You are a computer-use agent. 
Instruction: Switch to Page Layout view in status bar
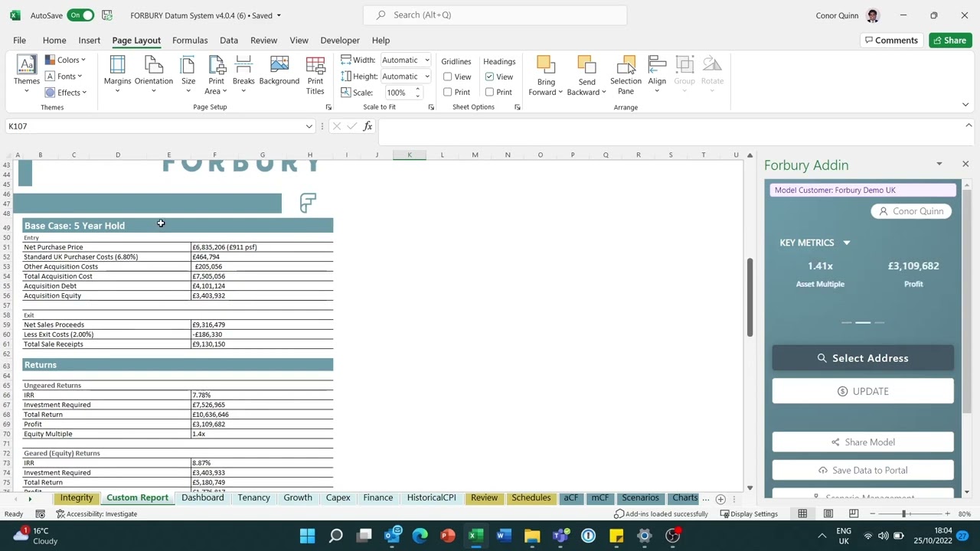pos(828,514)
